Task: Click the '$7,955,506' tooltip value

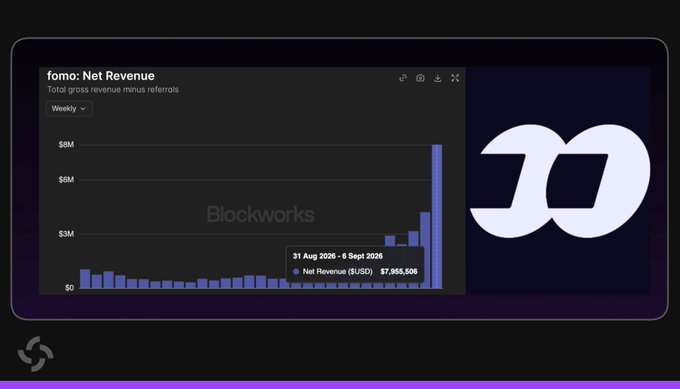Action: (x=399, y=271)
